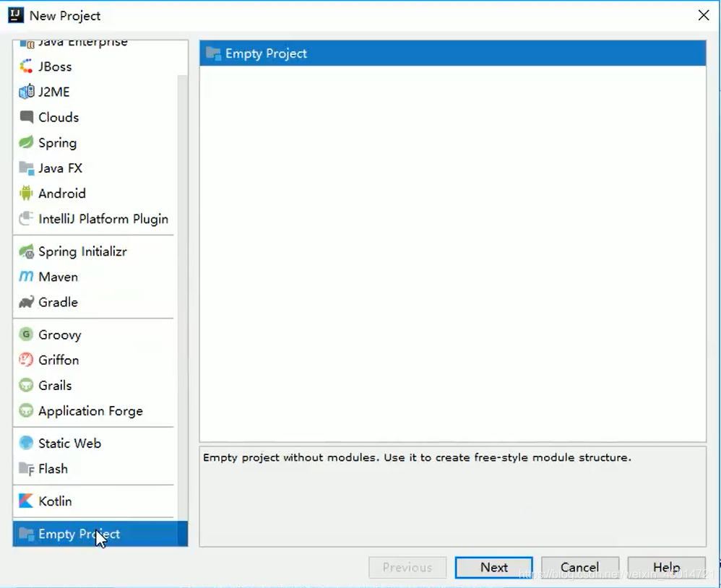Screen dimensions: 721x588
Task: Click the Java FX folder icon
Action: 26,168
